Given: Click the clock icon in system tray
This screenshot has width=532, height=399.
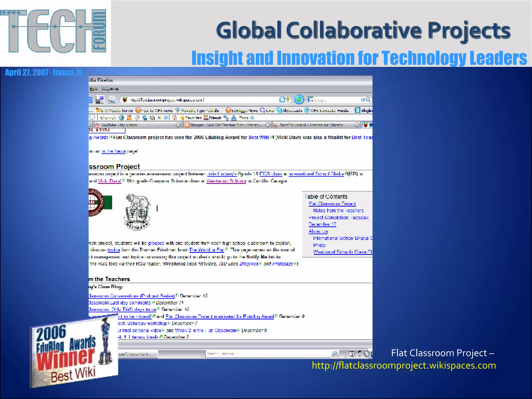Looking at the screenshot, I should tap(367, 354).
